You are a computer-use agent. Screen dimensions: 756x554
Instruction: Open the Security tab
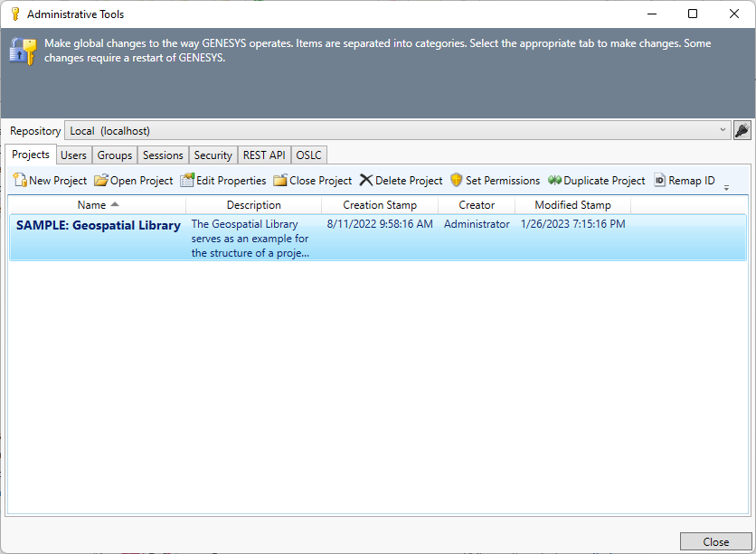(x=213, y=155)
